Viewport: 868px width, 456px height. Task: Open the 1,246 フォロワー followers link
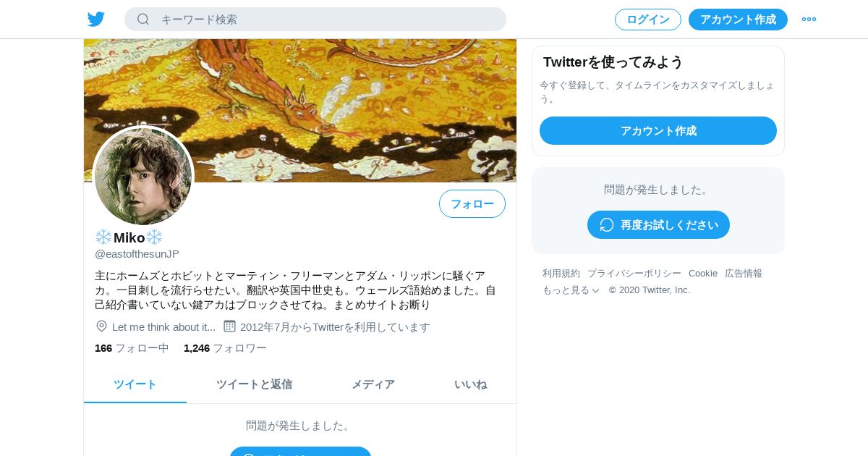click(x=225, y=348)
